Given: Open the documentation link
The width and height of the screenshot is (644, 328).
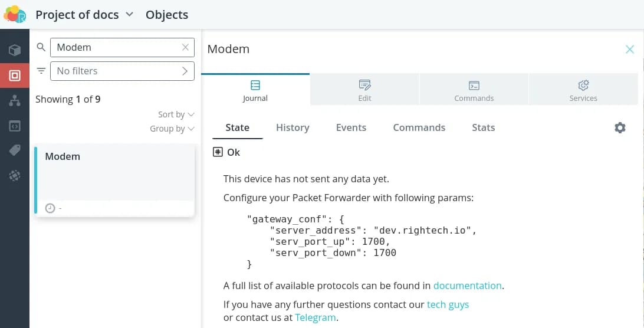Looking at the screenshot, I should click(x=467, y=286).
